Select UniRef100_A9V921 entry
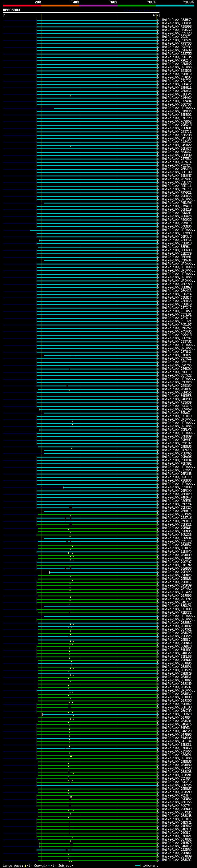Viewport: 197px width, 868px height. [176, 192]
